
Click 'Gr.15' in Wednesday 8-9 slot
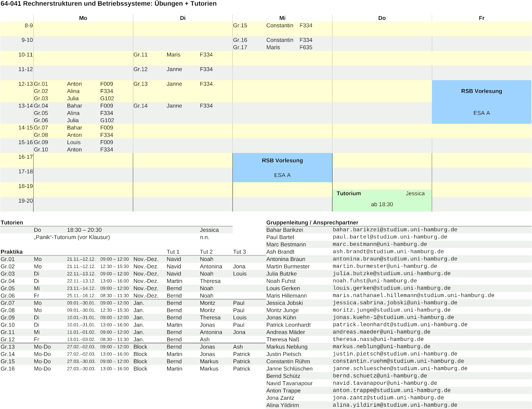[x=240, y=26]
